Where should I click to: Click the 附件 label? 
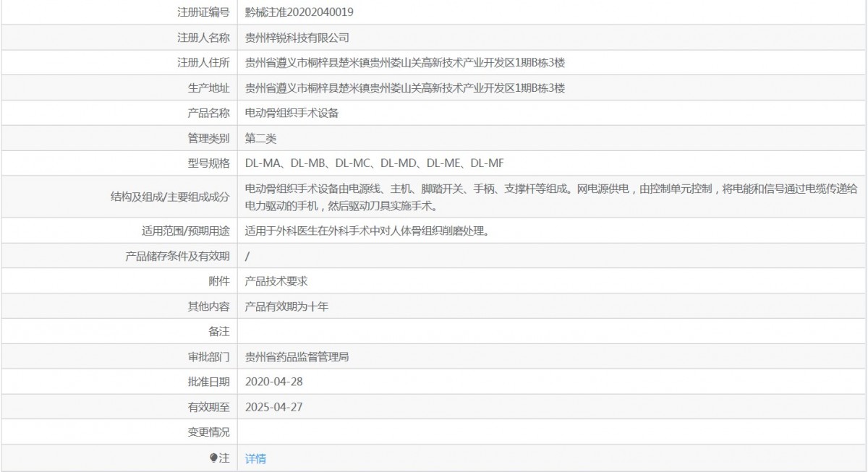[x=219, y=281]
